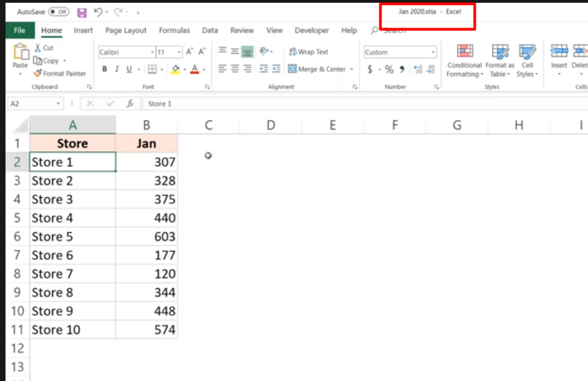The height and width of the screenshot is (381, 588).
Task: Click Cut in Clipboard group
Action: click(x=44, y=48)
